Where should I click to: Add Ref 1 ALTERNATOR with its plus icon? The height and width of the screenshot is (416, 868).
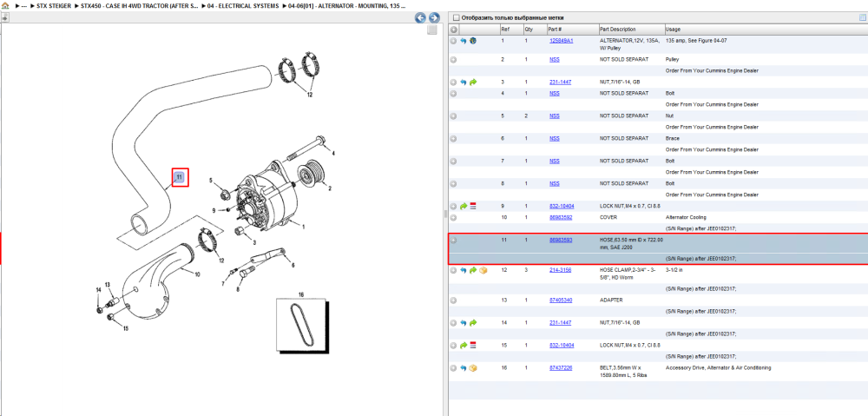click(x=453, y=41)
